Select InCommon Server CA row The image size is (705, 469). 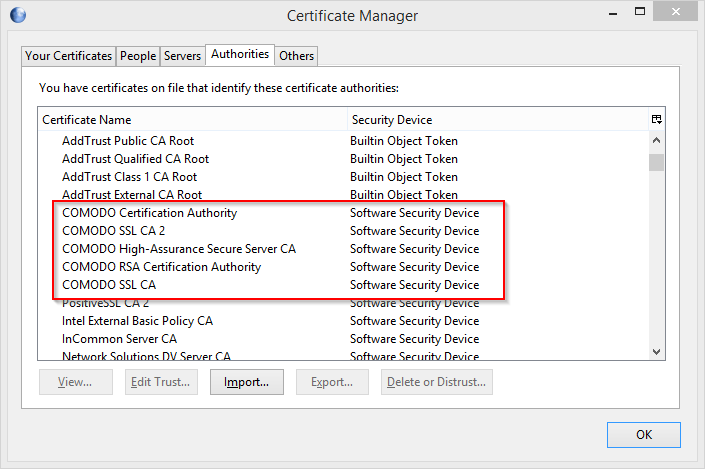coord(344,339)
